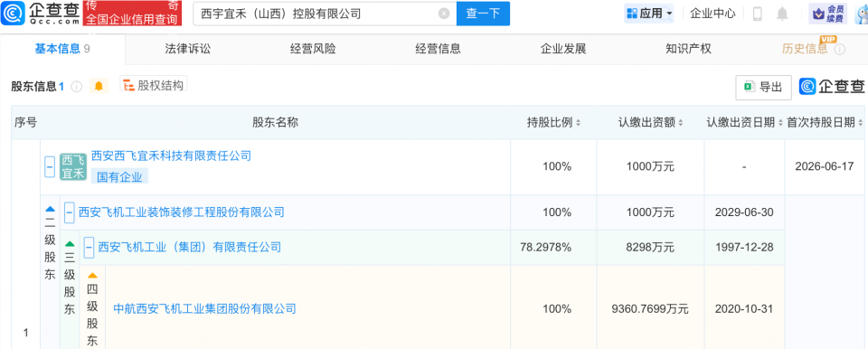Open 西安飞机工业装饰装修工程股份有限公司 link
The height and width of the screenshot is (349, 868).
pos(182,212)
